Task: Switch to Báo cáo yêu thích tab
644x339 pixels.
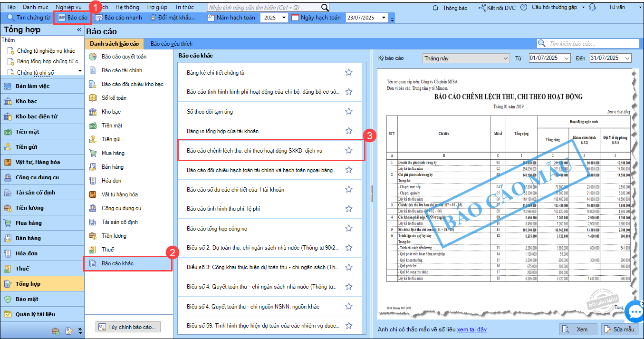Action: [172, 44]
